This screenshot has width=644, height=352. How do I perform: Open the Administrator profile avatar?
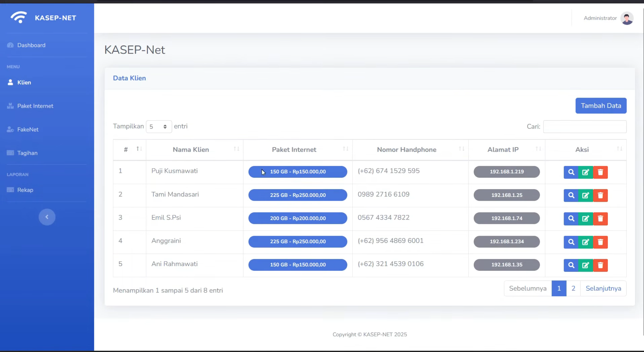tap(627, 18)
